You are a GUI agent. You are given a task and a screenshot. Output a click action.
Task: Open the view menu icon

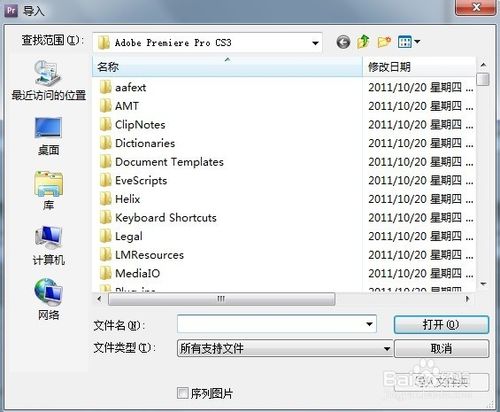409,42
